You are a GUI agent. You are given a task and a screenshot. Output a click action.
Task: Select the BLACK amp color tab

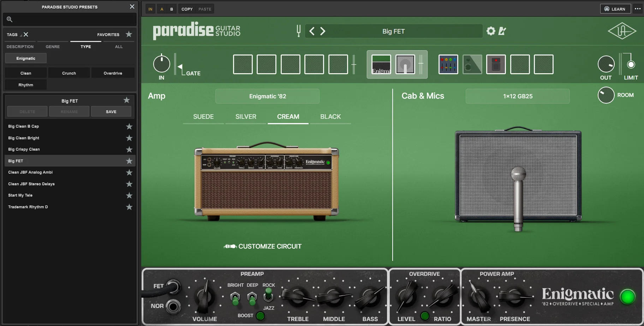(x=330, y=117)
